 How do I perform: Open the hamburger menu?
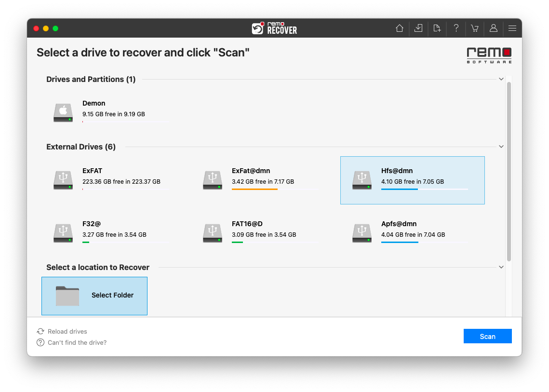[512, 28]
